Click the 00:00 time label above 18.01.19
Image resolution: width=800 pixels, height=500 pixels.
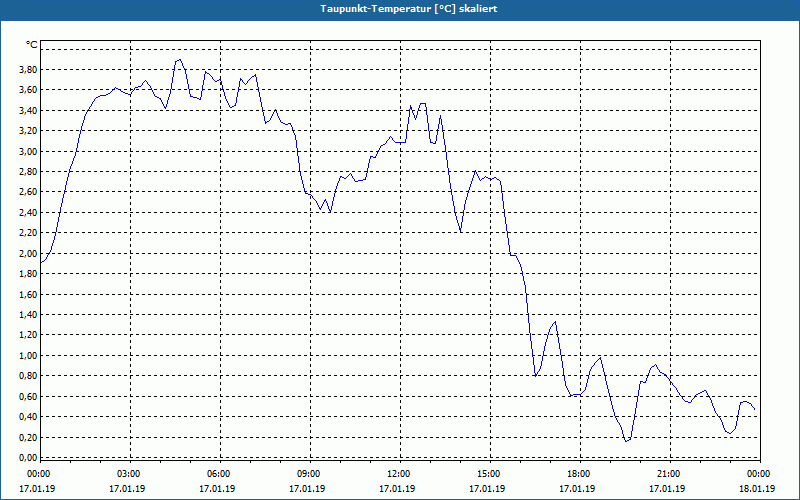pyautogui.click(x=759, y=474)
